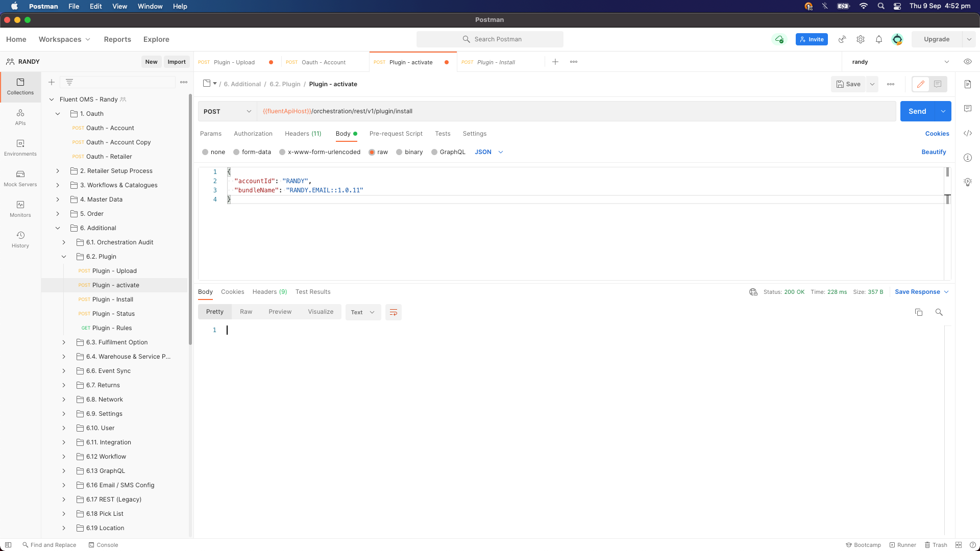Open the Window menu in menu bar

point(150,6)
